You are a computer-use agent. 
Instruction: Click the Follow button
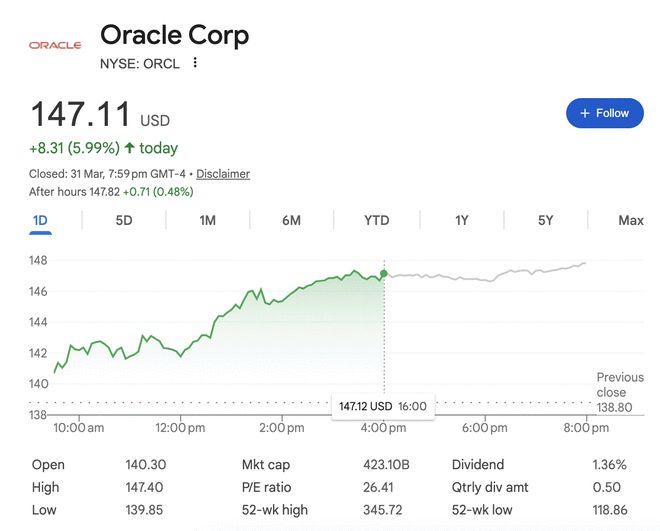604,113
